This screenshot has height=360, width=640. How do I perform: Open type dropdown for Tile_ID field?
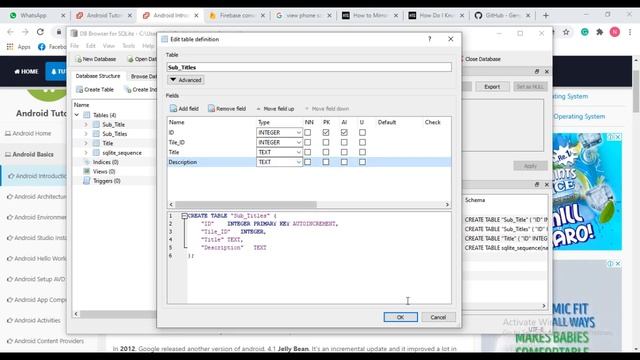[x=279, y=142]
